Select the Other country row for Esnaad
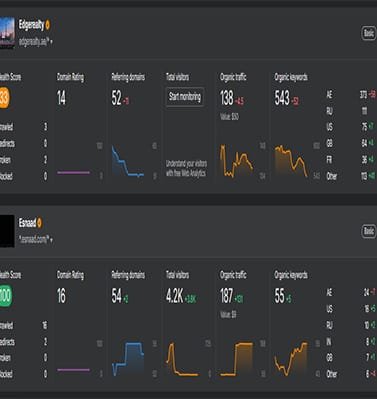377x399 pixels. (351, 374)
